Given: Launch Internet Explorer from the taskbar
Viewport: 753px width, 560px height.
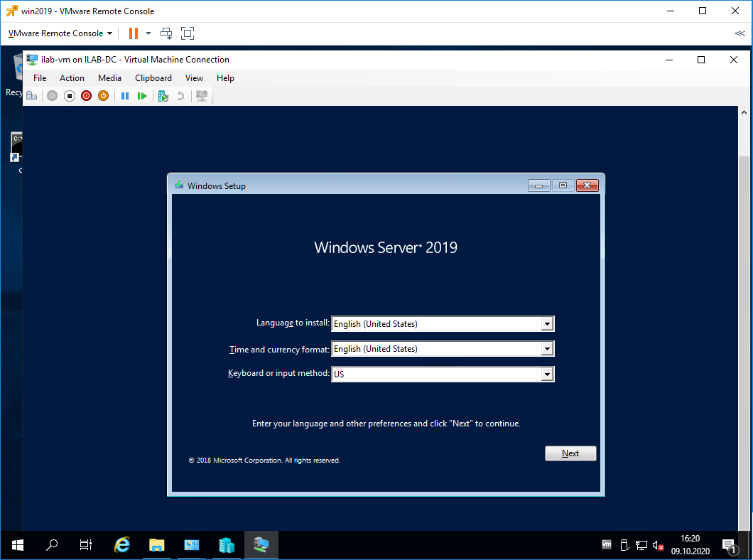Looking at the screenshot, I should (x=122, y=545).
